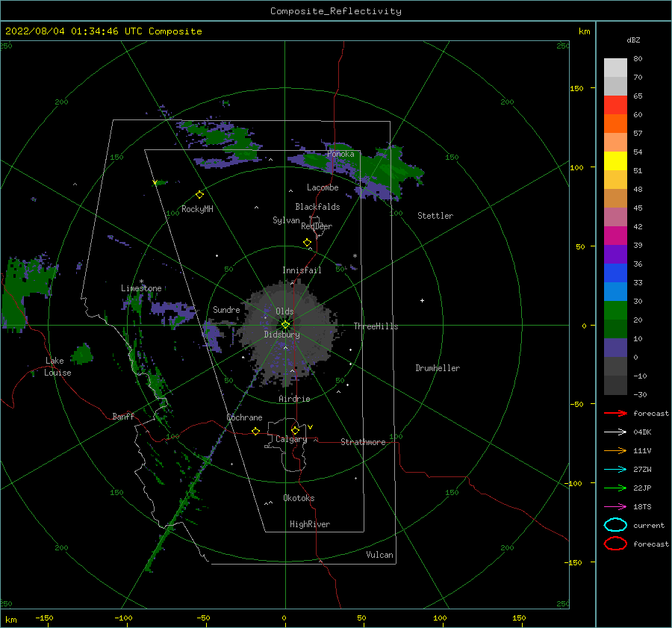
Task: Click the asterisk marker above Limestone
Action: (x=141, y=282)
